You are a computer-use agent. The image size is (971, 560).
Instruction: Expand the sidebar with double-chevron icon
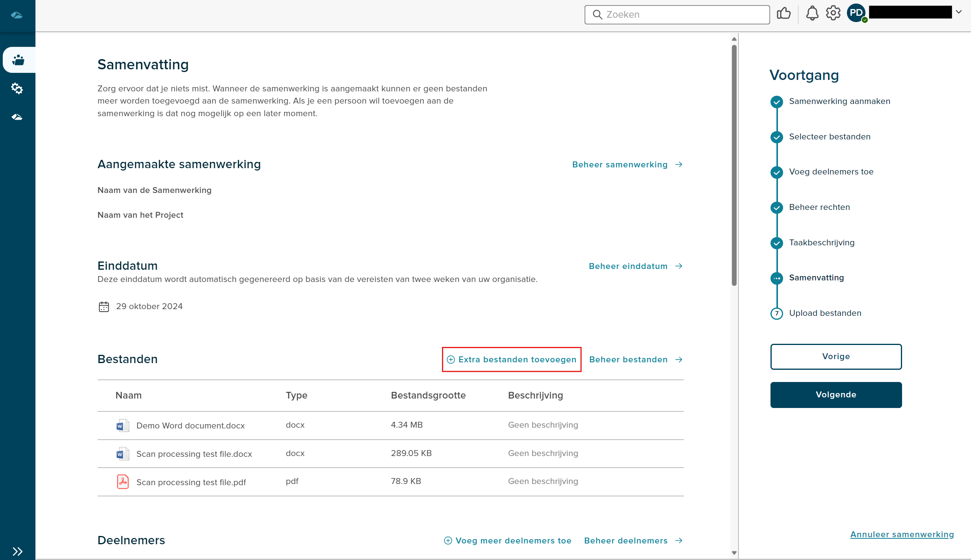tap(17, 551)
